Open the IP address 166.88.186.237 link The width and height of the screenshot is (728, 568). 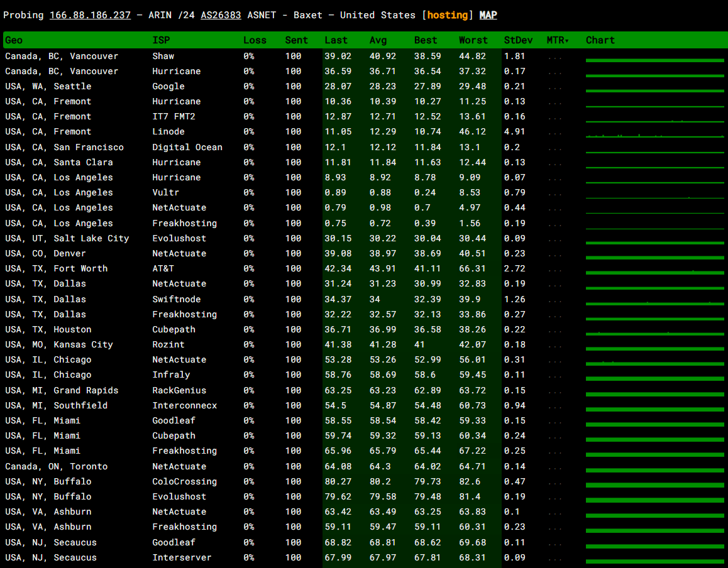click(90, 15)
